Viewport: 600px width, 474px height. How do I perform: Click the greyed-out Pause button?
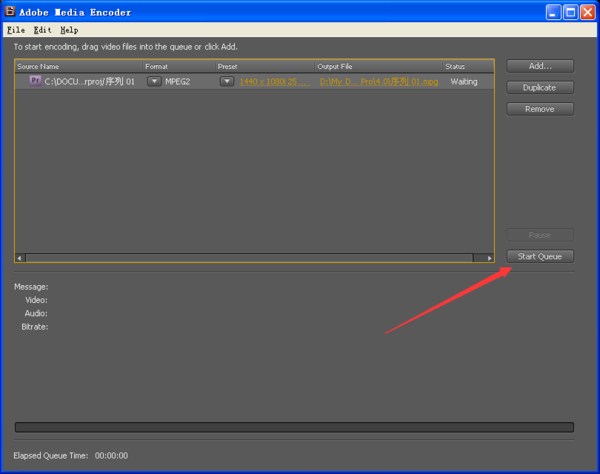540,235
